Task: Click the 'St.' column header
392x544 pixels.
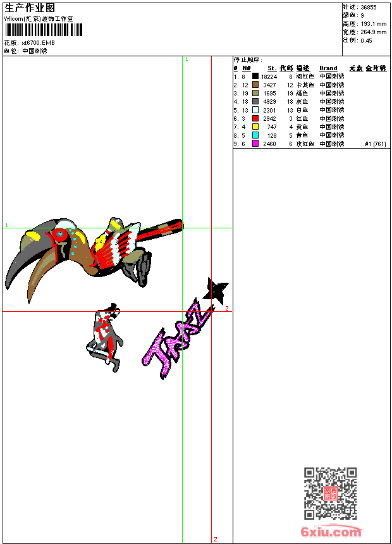Action: coord(272,68)
